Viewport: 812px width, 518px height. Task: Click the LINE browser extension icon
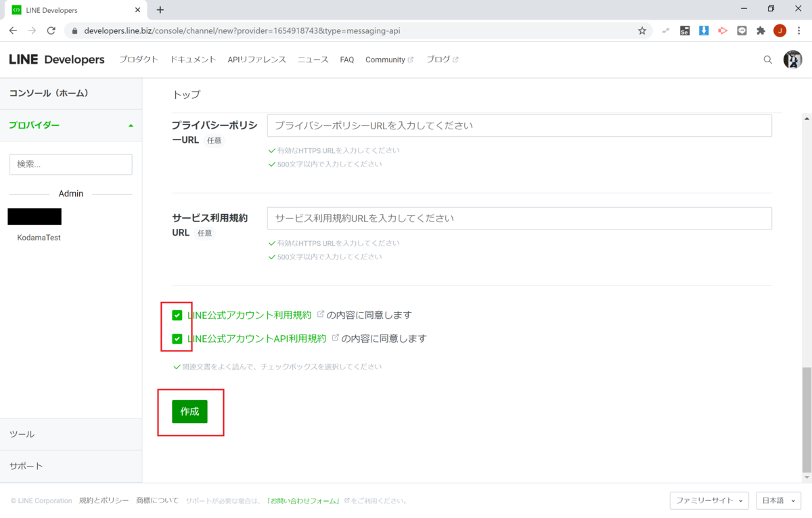742,30
